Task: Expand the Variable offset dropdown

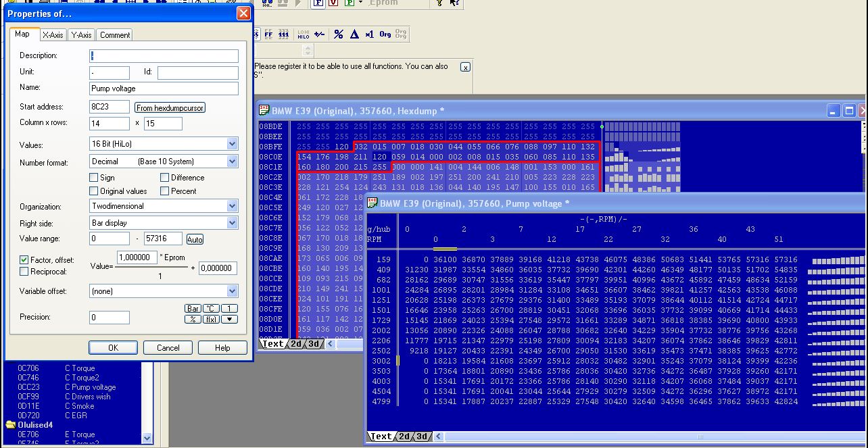Action: (232, 291)
